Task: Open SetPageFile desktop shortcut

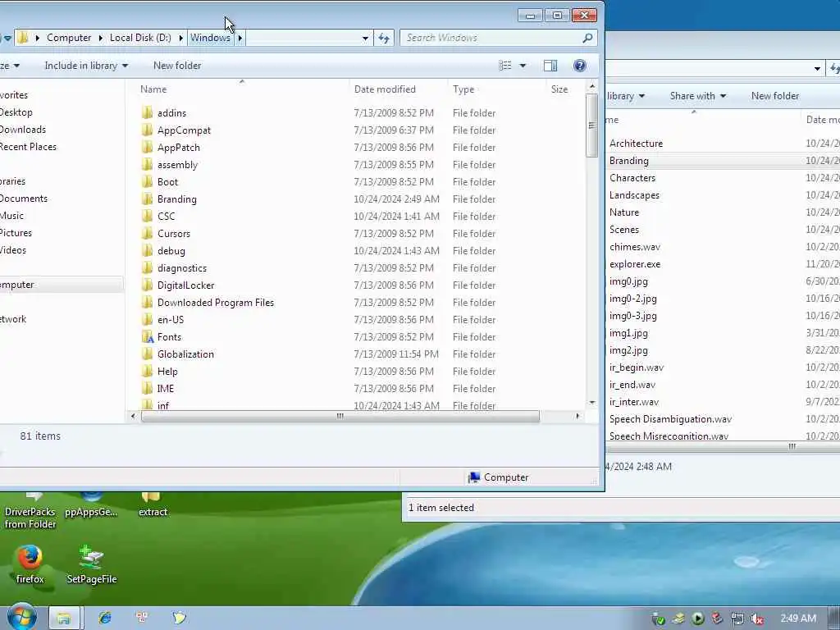Action: pos(92,564)
